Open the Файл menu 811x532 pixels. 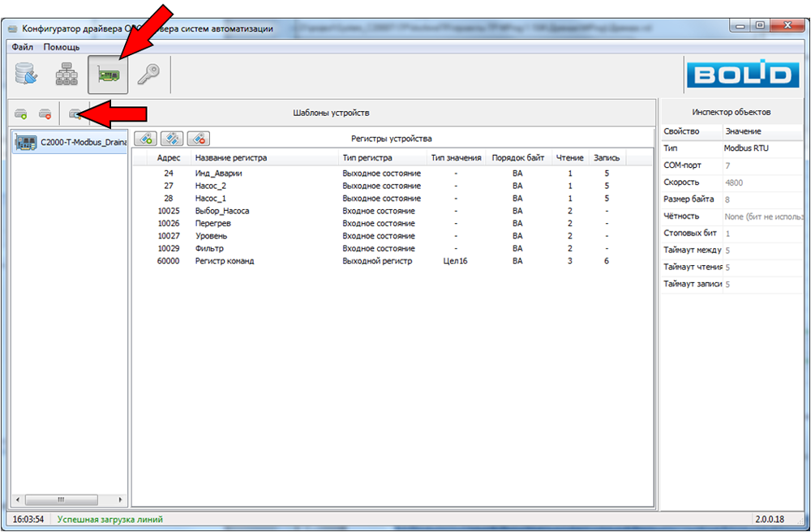tap(22, 47)
